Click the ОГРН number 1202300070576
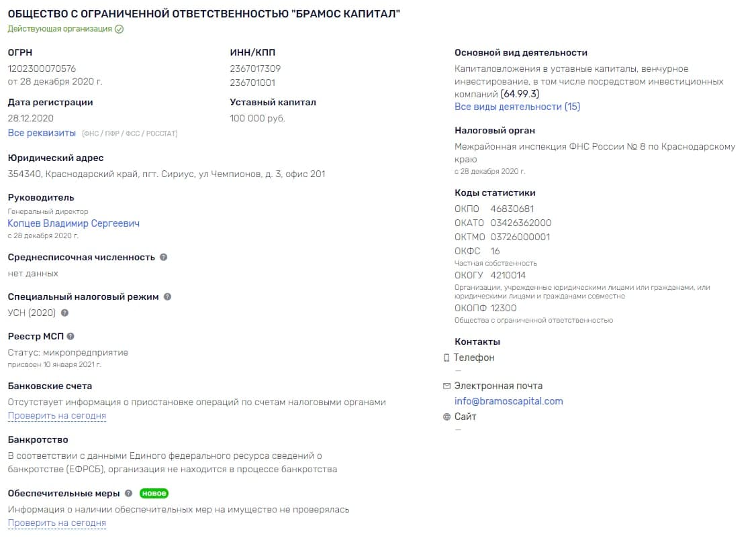756x538 pixels. pyautogui.click(x=42, y=68)
